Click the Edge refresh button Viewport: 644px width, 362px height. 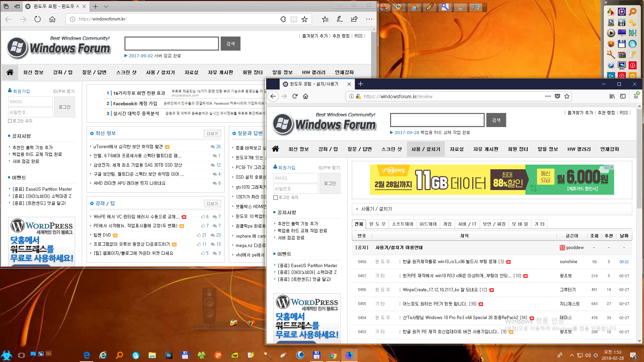(x=38, y=19)
